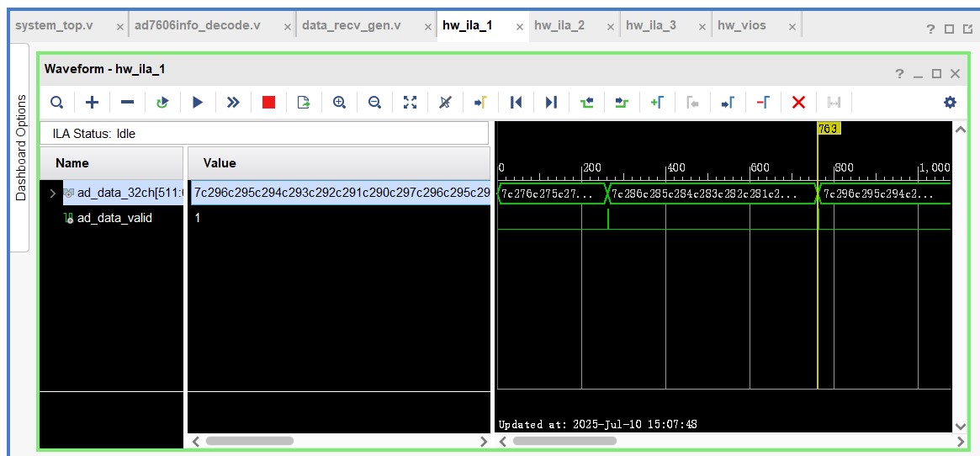980x456 pixels.
Task: Export ILA data document icon
Action: pos(304,103)
